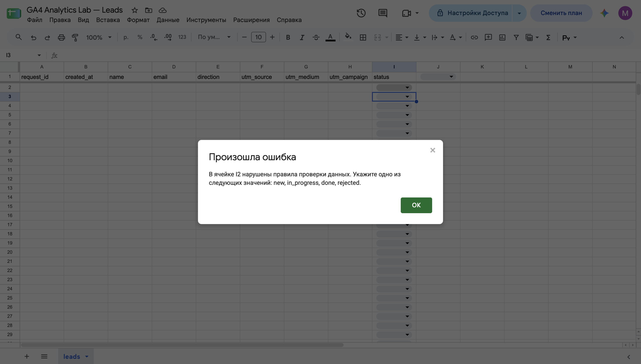The height and width of the screenshot is (364, 641).
Task: Click the borders icon
Action: [363, 37]
